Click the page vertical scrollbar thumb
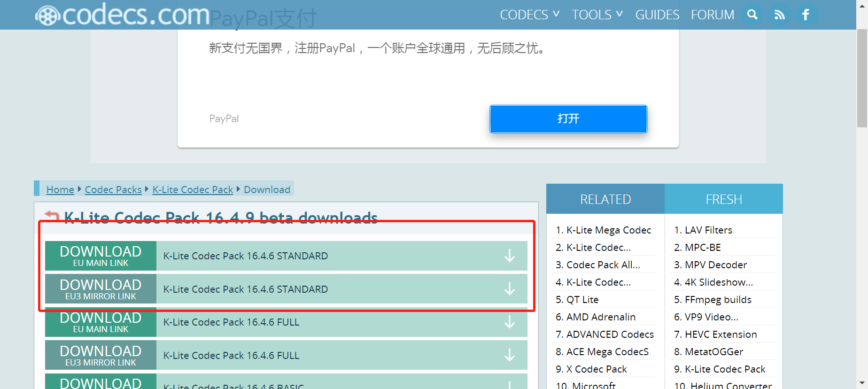The image size is (868, 389). coord(862,78)
